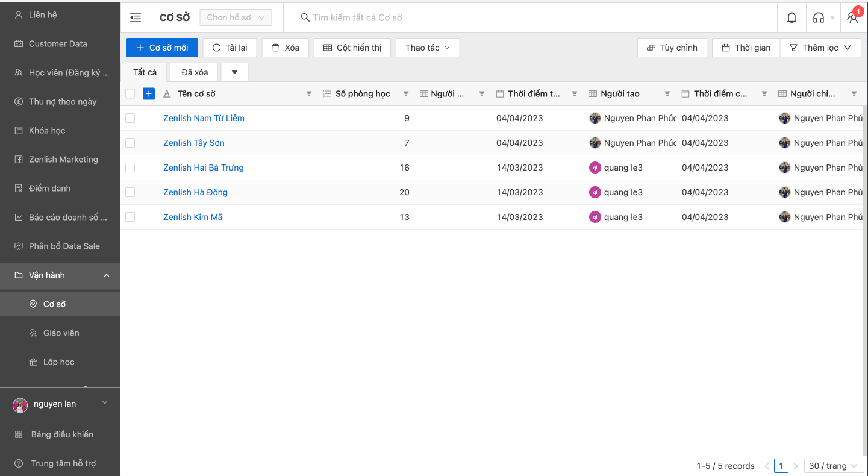Open the Chọn hồ sơ dropdown
The image size is (868, 476).
236,17
